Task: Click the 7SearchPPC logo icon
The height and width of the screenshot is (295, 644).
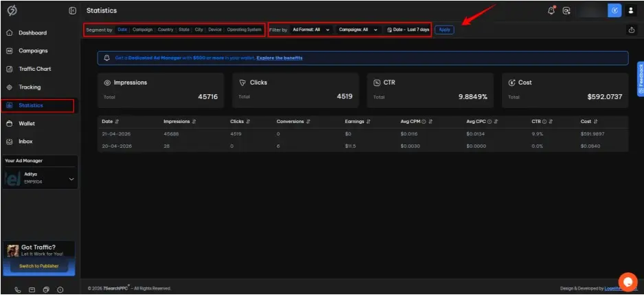Action: 12,11
